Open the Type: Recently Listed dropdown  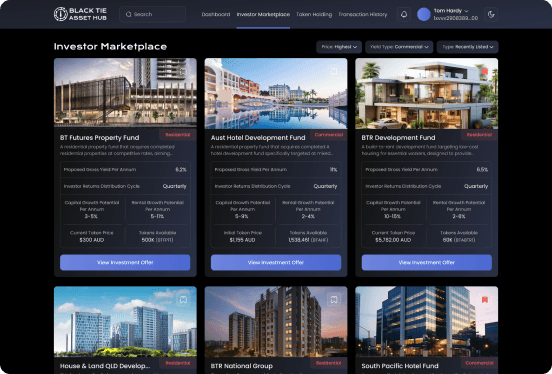coord(468,47)
